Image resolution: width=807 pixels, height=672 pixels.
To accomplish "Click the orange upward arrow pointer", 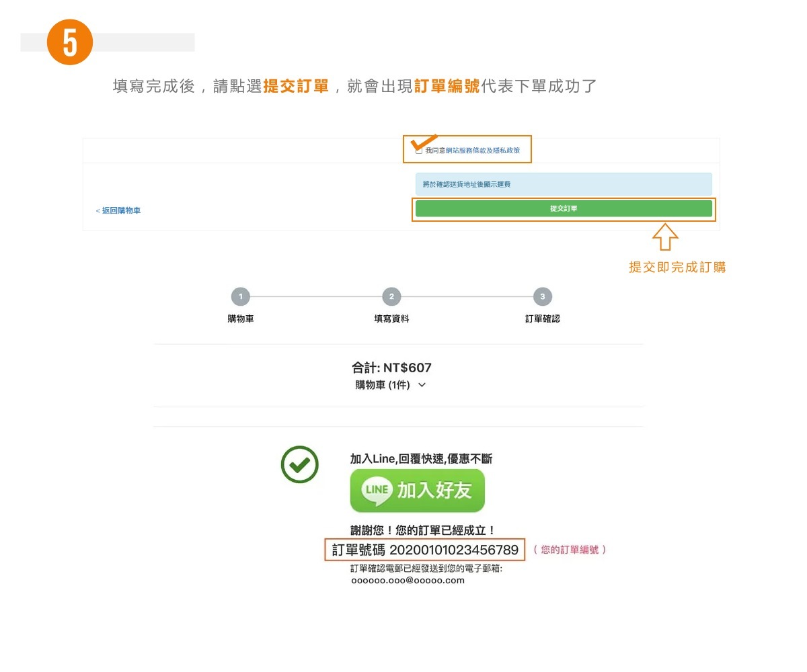I will 664,237.
